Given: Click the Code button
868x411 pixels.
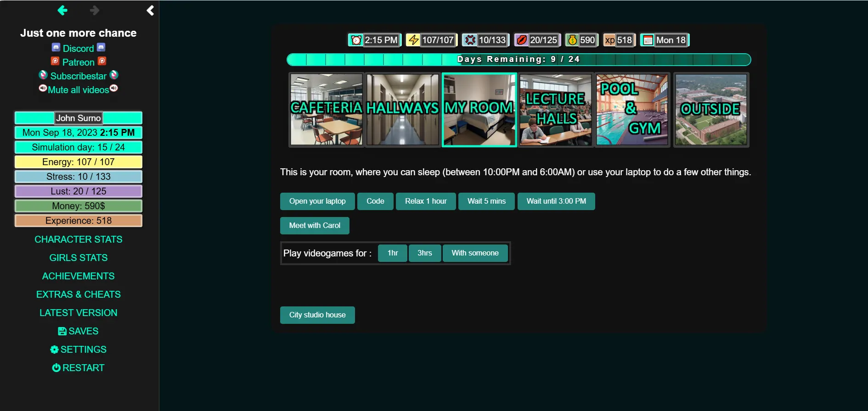Looking at the screenshot, I should [375, 201].
